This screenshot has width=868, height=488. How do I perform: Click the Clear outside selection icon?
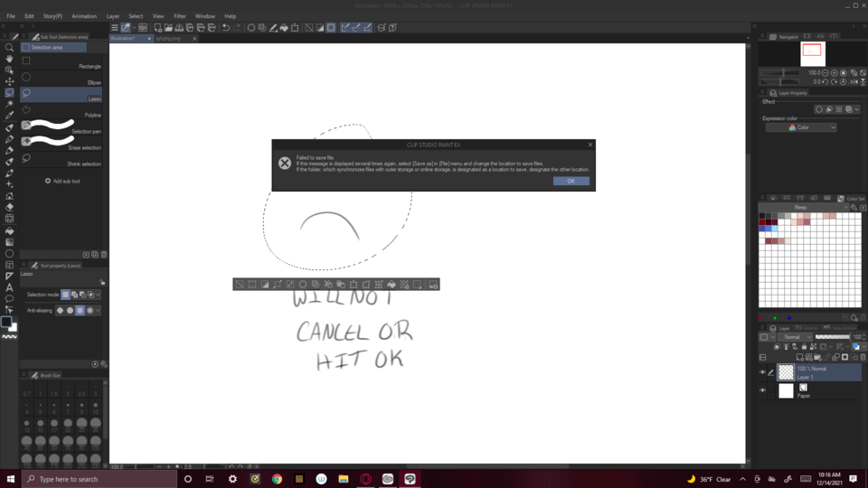point(262,28)
